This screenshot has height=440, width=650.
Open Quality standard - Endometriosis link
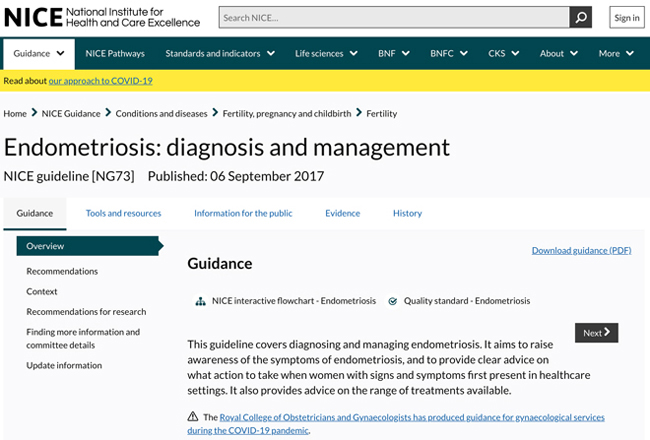coord(467,301)
